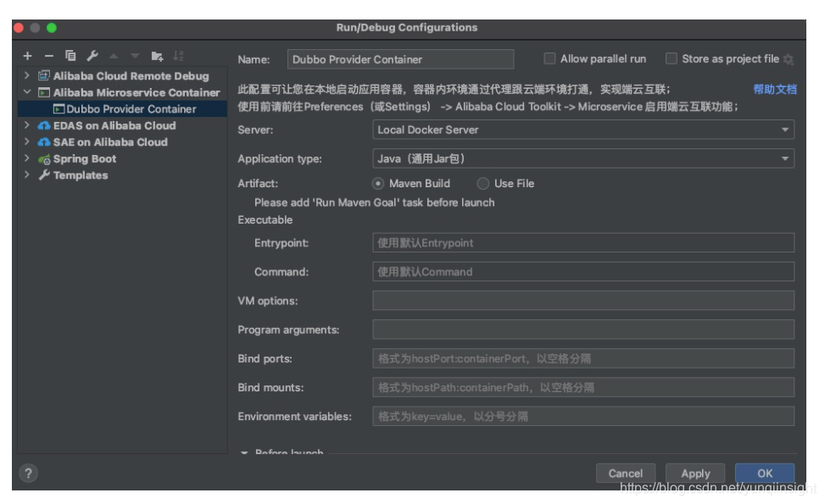Viewport: 825px width, 504px height.
Task: Open help with the question mark button
Action: 29,473
